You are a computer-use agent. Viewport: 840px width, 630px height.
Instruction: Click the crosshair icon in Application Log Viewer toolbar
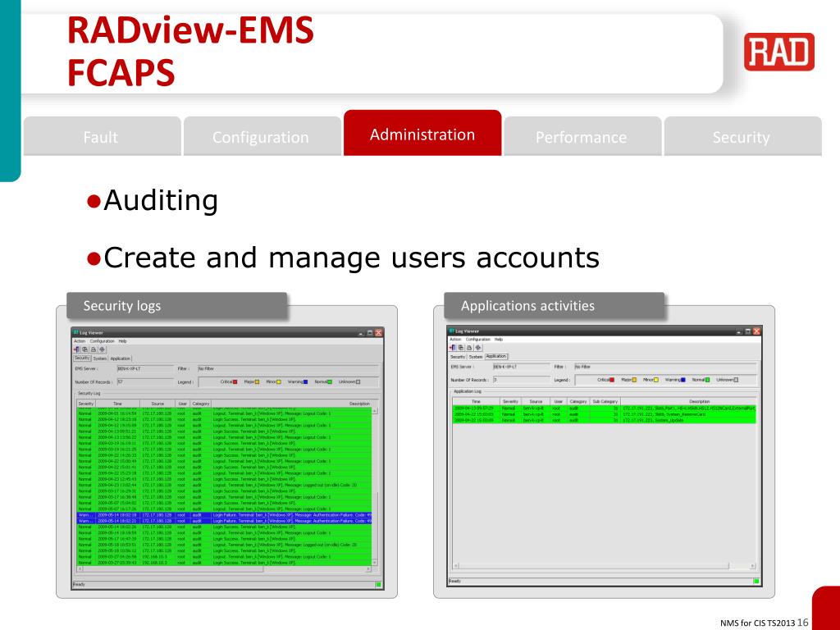(x=478, y=347)
